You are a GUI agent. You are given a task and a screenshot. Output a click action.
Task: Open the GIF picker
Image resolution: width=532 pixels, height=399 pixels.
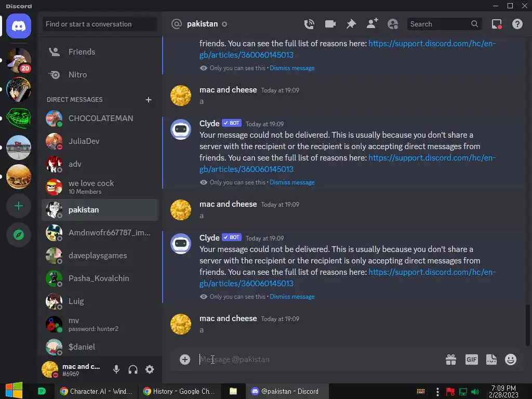click(x=472, y=360)
